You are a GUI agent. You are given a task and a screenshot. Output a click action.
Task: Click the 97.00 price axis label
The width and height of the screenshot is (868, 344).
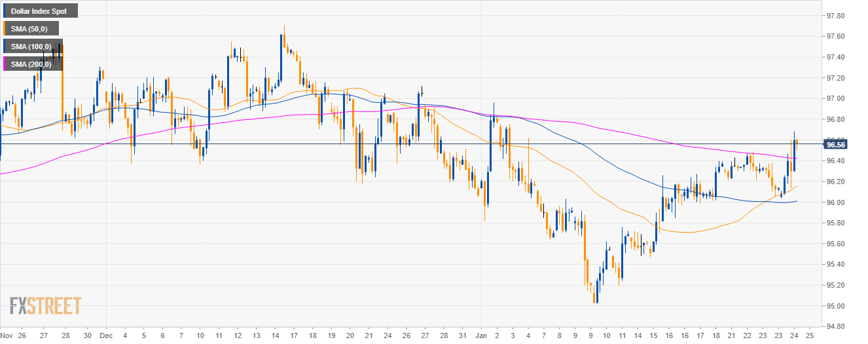834,98
